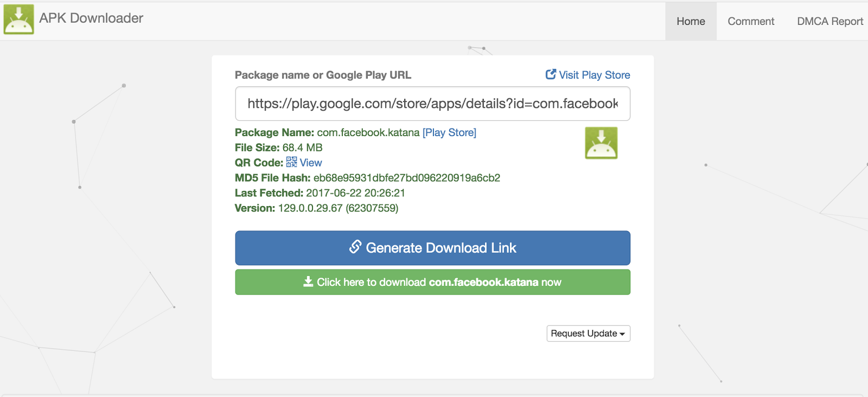
Task: Click the APK Downloader logo icon in header
Action: click(19, 20)
